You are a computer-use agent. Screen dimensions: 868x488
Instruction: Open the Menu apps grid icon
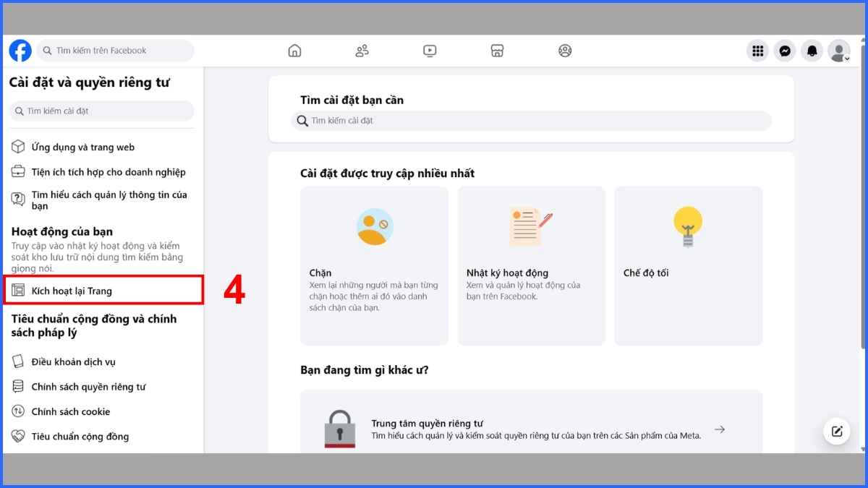tap(757, 51)
